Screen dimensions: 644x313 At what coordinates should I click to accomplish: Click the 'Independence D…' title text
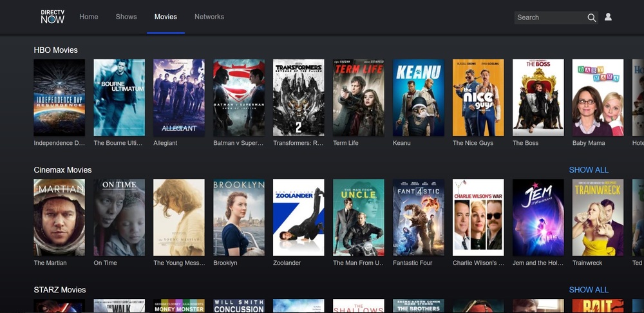click(x=59, y=143)
